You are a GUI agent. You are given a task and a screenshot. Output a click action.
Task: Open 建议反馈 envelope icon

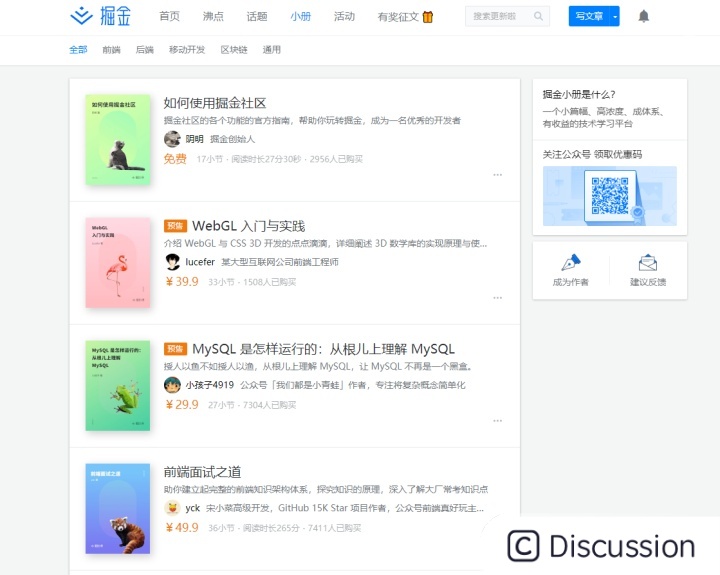tap(647, 263)
